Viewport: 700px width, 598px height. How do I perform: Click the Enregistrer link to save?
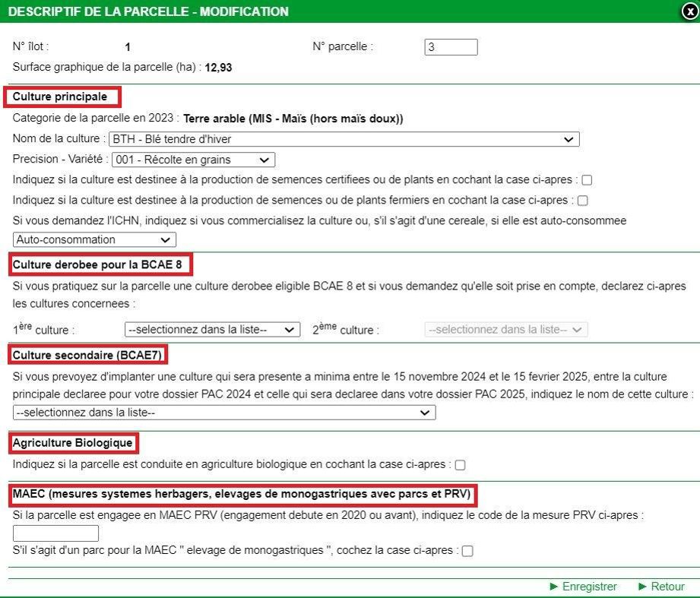(x=589, y=587)
